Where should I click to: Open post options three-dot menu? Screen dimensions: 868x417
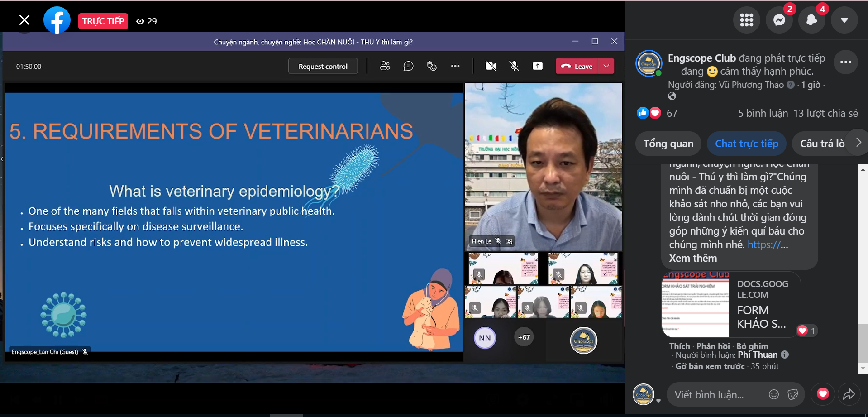coord(845,62)
